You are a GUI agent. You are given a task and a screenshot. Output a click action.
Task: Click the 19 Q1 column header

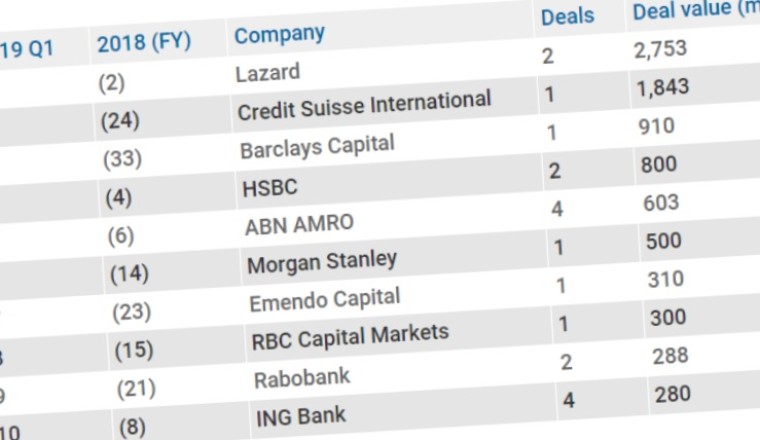pyautogui.click(x=27, y=48)
